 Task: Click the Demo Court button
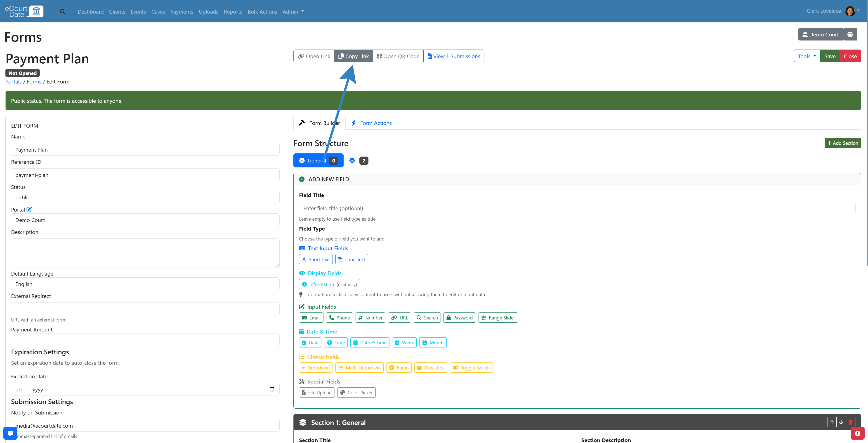coord(821,34)
